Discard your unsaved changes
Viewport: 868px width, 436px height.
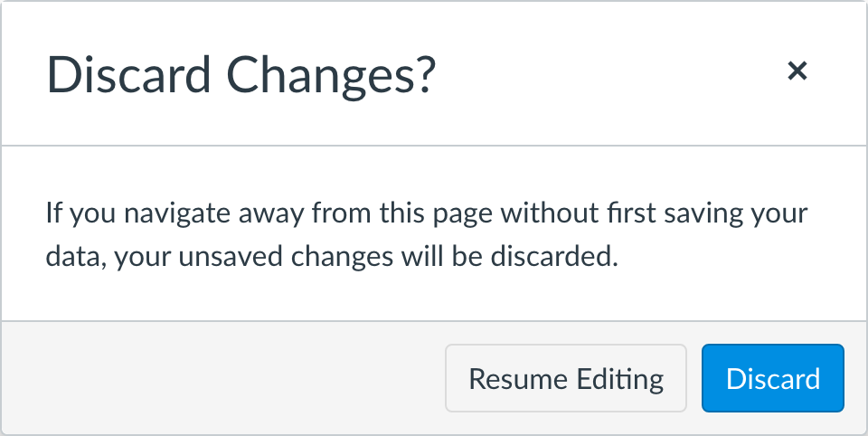[x=773, y=378]
